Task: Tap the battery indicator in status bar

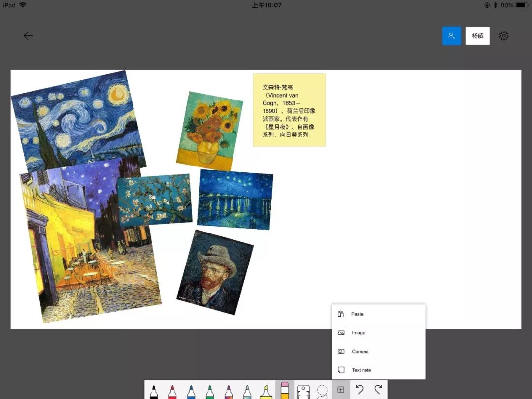Action: coord(522,5)
